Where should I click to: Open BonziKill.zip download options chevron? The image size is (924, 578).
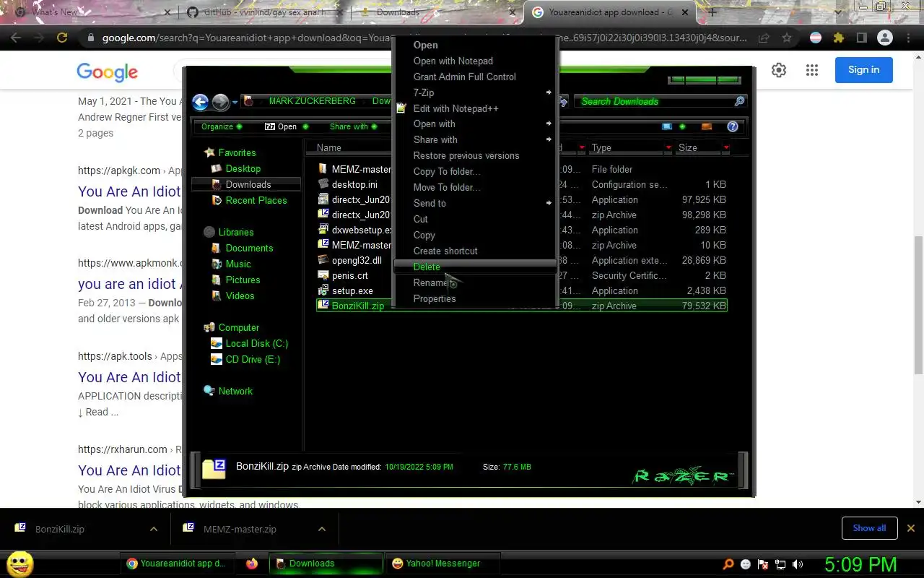153,529
